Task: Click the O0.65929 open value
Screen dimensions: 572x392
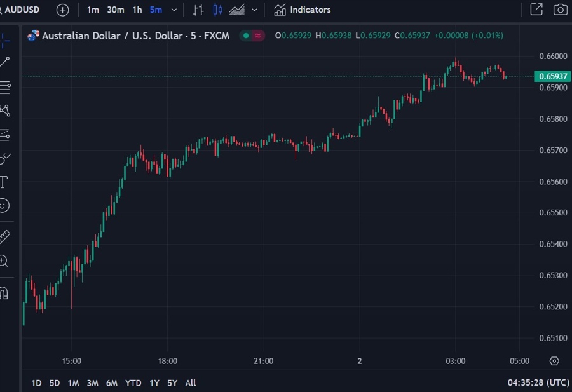Action: point(293,36)
